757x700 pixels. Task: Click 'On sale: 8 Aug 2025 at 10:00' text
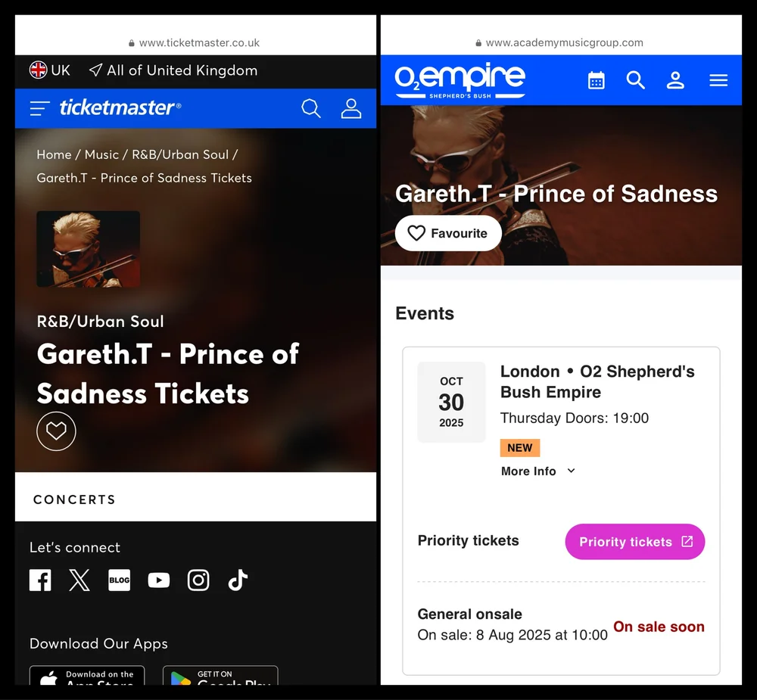[512, 635]
